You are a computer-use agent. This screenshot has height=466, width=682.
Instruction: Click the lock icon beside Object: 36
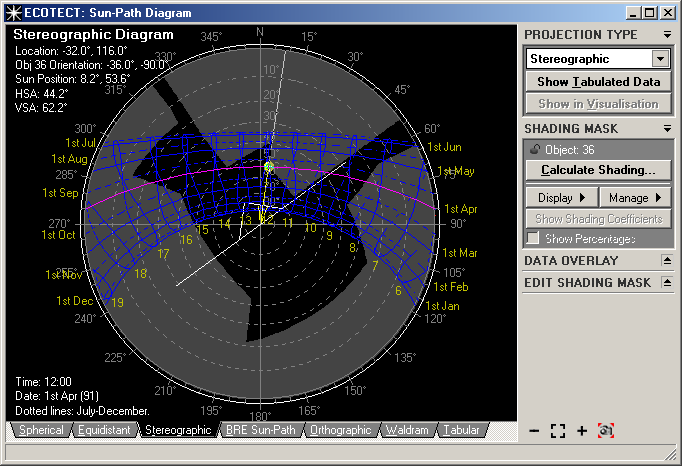(x=535, y=150)
